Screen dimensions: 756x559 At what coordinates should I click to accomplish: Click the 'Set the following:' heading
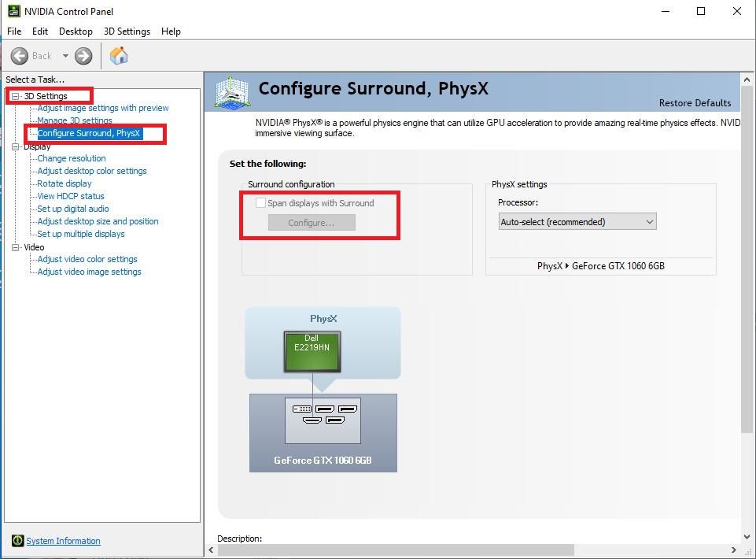click(267, 164)
